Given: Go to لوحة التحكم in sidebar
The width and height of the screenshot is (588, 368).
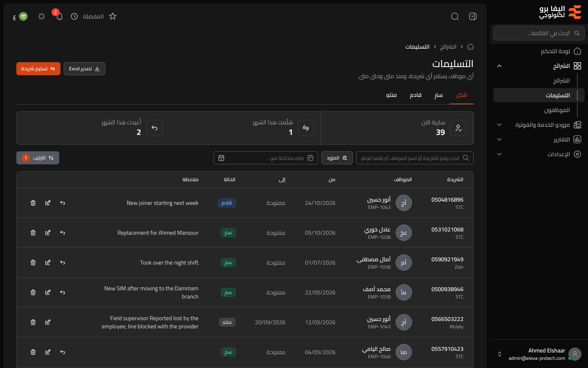Looking at the screenshot, I should point(539,51).
